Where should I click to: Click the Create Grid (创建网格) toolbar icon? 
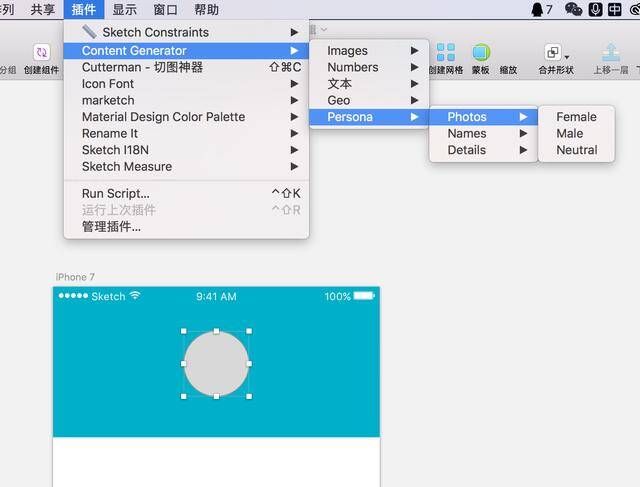pos(445,53)
